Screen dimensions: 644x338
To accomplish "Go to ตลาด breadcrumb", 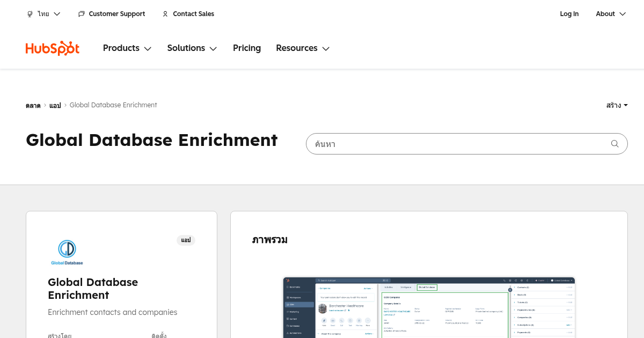I will tap(33, 106).
